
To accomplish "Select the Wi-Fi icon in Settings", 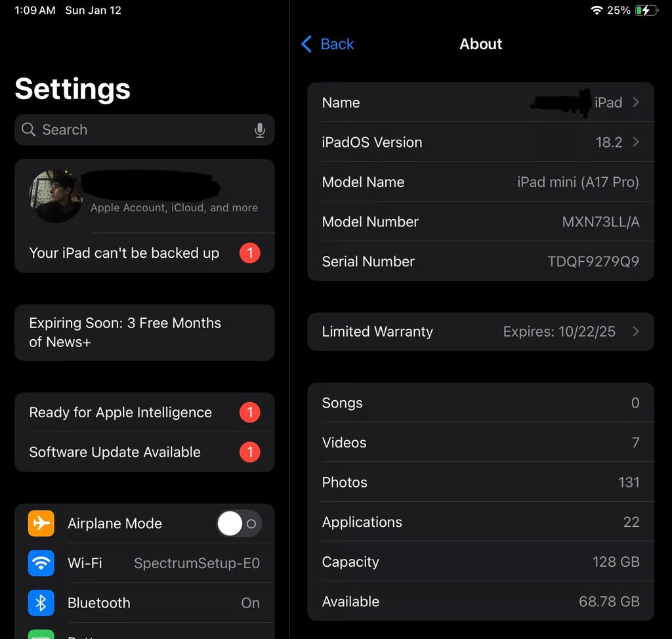I will (x=41, y=563).
